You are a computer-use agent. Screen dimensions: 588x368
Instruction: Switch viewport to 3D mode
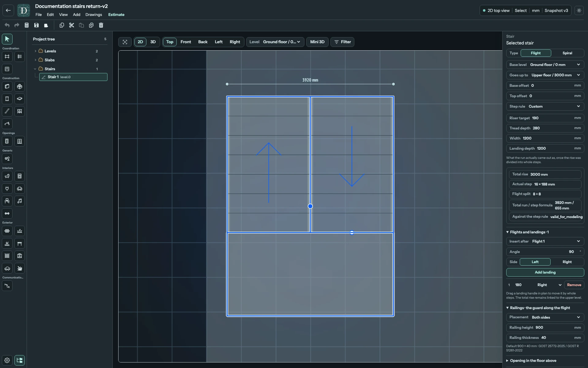[x=153, y=42]
